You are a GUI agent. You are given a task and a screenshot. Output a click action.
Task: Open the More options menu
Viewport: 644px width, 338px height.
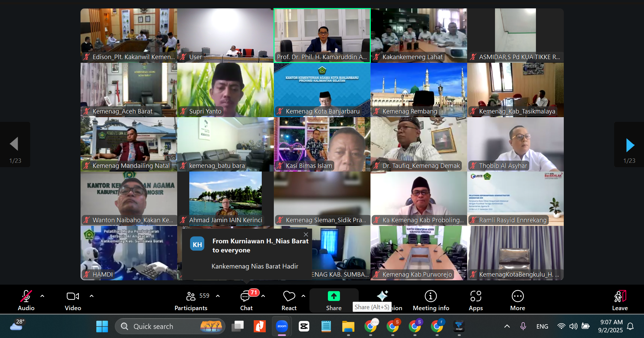(x=517, y=300)
